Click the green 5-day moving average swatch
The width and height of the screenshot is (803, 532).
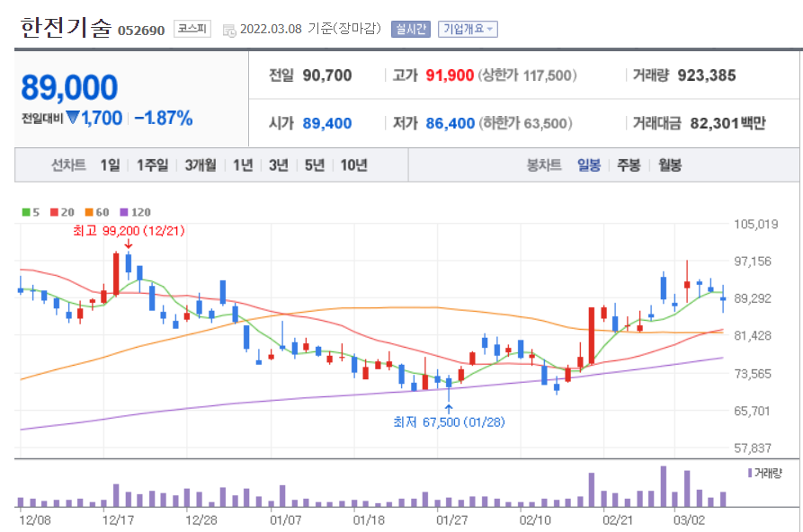[x=26, y=212]
